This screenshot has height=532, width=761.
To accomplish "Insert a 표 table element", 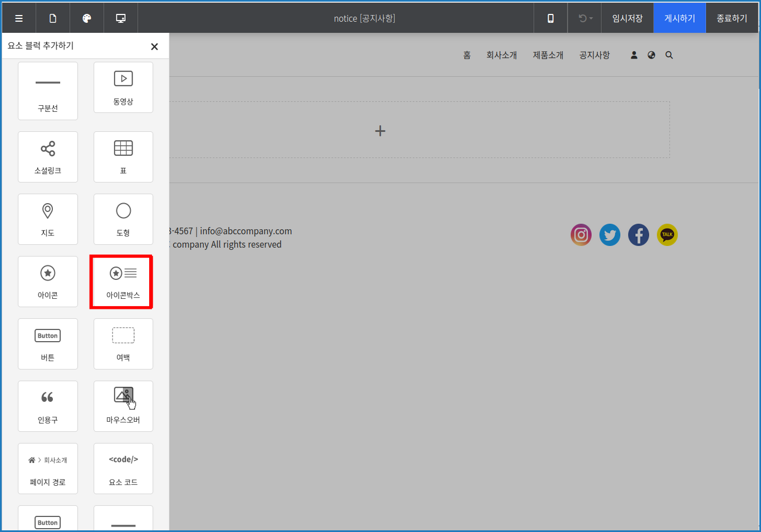I will 123,156.
